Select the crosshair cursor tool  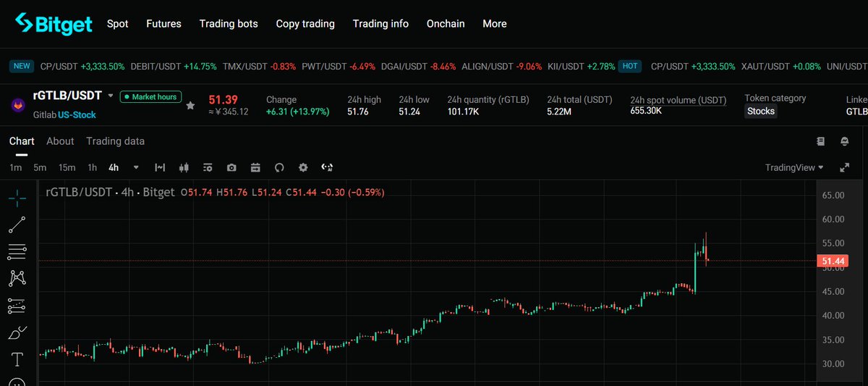17,196
